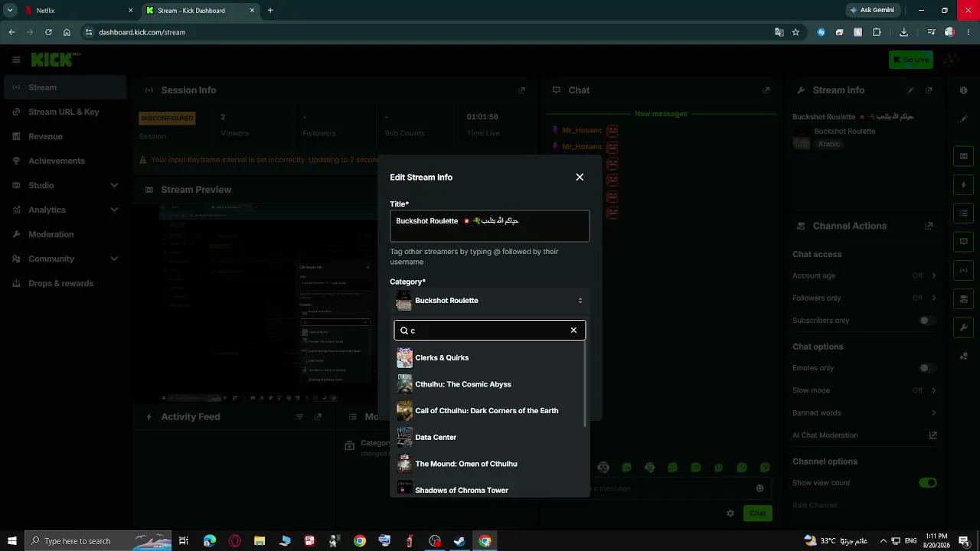This screenshot has height=551, width=980.
Task: Pop out the Stream info panel
Action: pyautogui.click(x=929, y=90)
